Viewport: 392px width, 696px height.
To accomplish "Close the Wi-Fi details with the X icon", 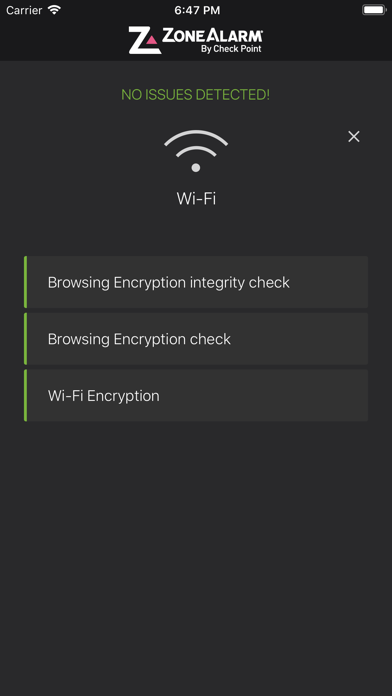I will tap(353, 137).
